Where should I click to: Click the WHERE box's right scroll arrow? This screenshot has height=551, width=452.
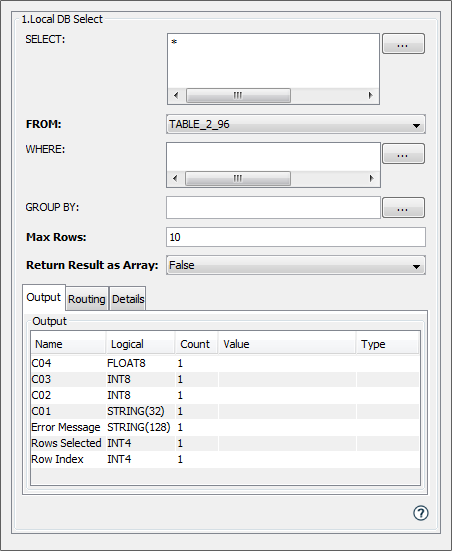click(x=371, y=179)
